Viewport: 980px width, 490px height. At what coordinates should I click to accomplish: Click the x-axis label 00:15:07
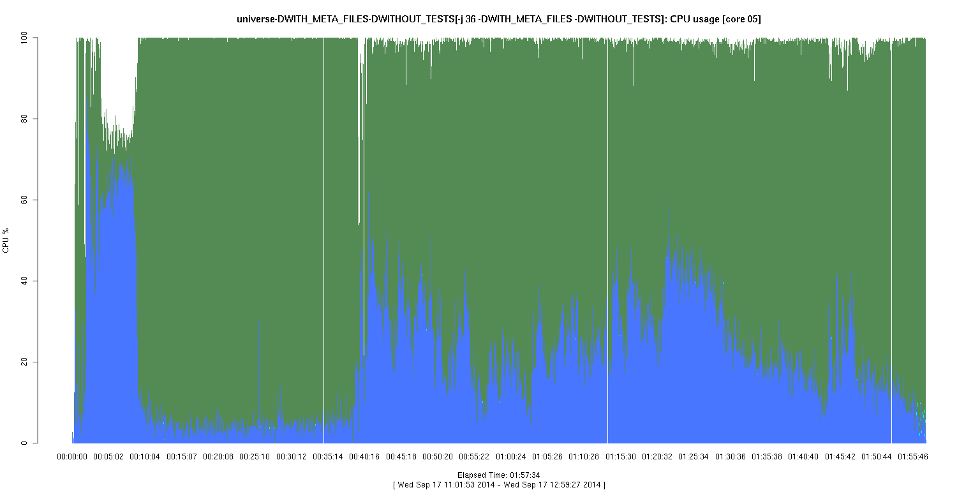pyautogui.click(x=182, y=457)
